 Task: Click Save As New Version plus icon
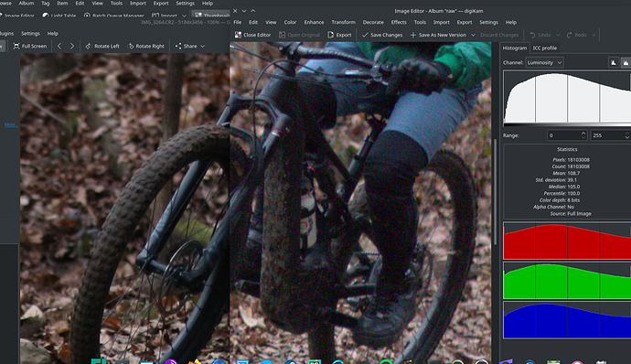click(412, 35)
